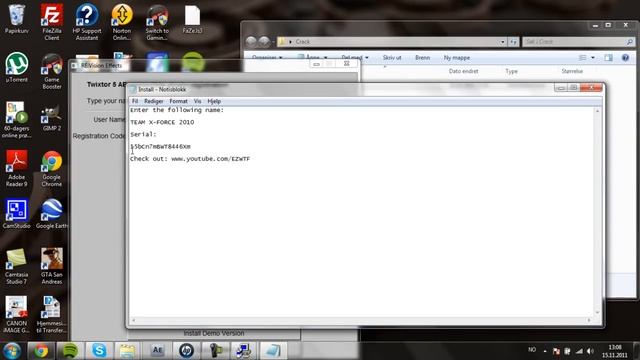Launch Game Booster desktop icon
The height and width of the screenshot is (360, 640).
(x=52, y=71)
